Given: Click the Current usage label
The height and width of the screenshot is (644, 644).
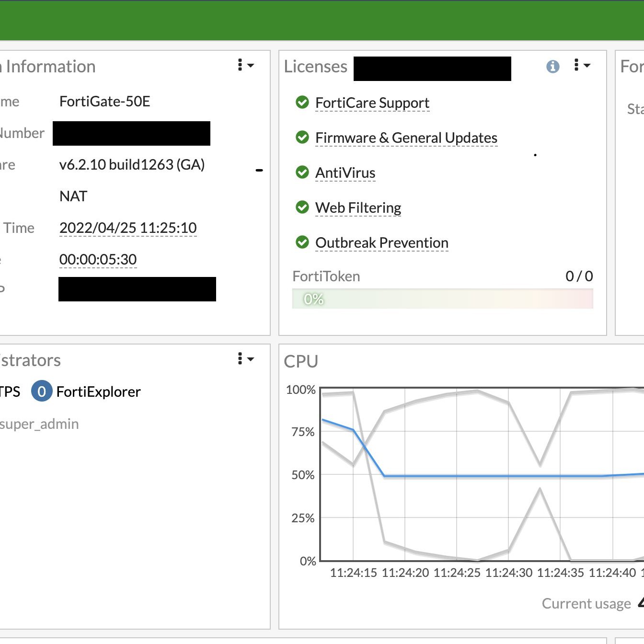Looking at the screenshot, I should point(586,604).
